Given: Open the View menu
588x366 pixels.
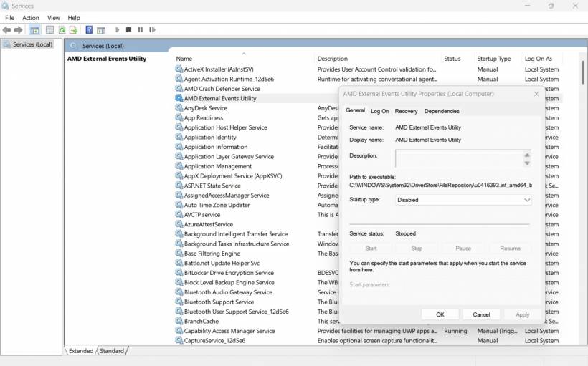Looking at the screenshot, I should click(53, 18).
